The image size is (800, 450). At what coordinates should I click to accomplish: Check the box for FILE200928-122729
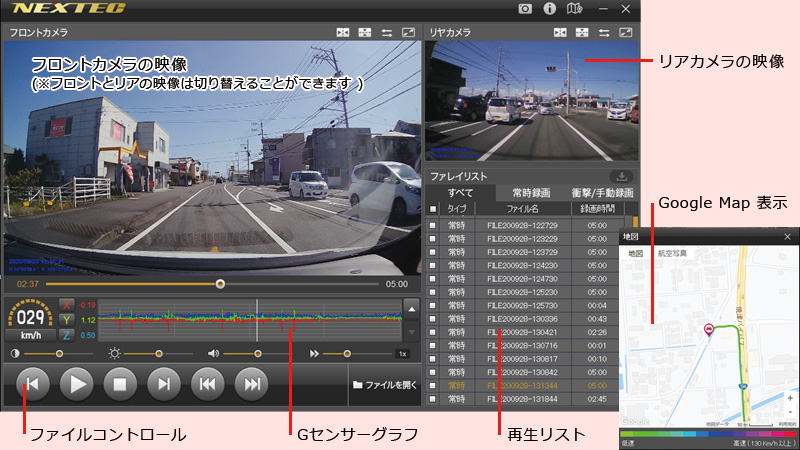[x=433, y=227]
